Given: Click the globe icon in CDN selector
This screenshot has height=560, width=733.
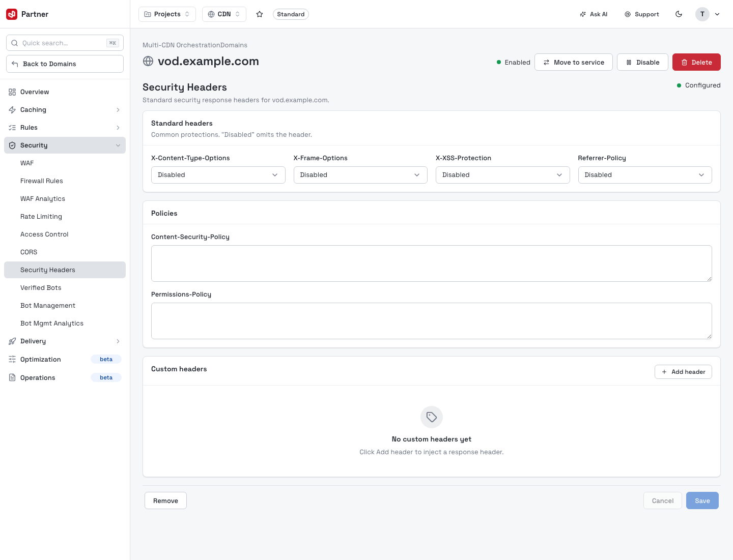Looking at the screenshot, I should coord(211,14).
